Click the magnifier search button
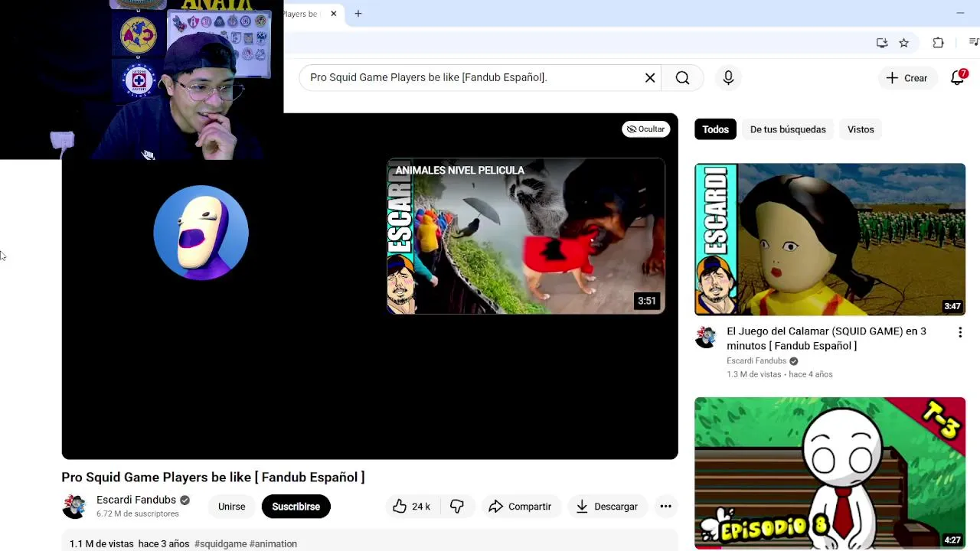980x551 pixels. [682, 78]
